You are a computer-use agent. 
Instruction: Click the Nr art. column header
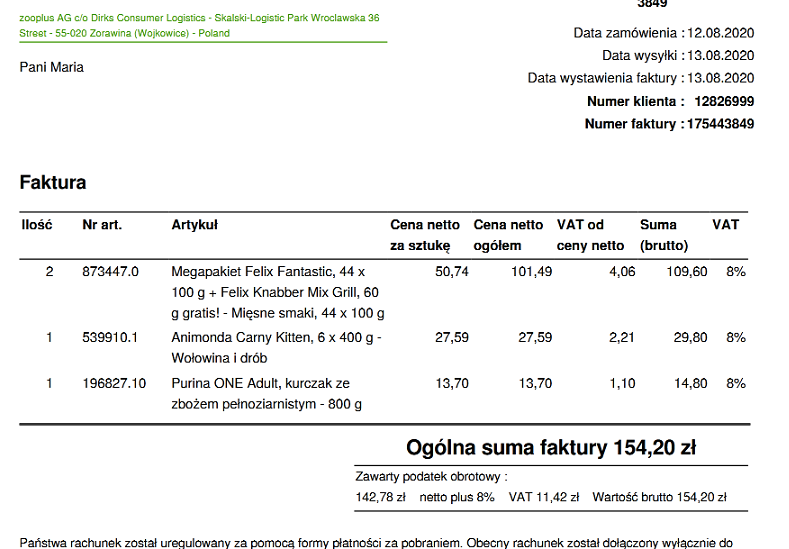click(x=102, y=225)
